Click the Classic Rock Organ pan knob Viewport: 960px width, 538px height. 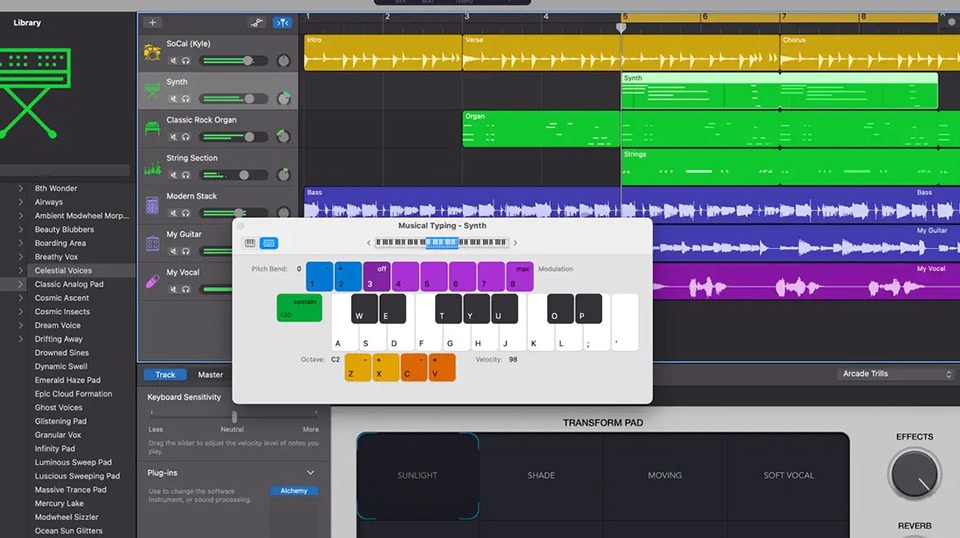pos(283,136)
